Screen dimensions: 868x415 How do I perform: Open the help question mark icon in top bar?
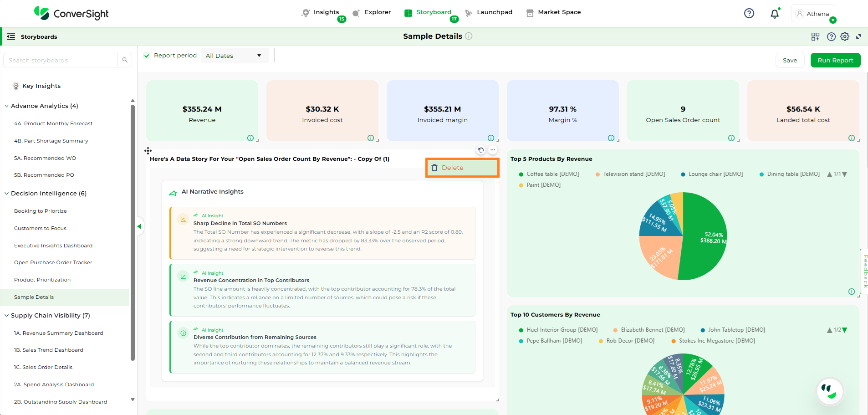point(749,14)
